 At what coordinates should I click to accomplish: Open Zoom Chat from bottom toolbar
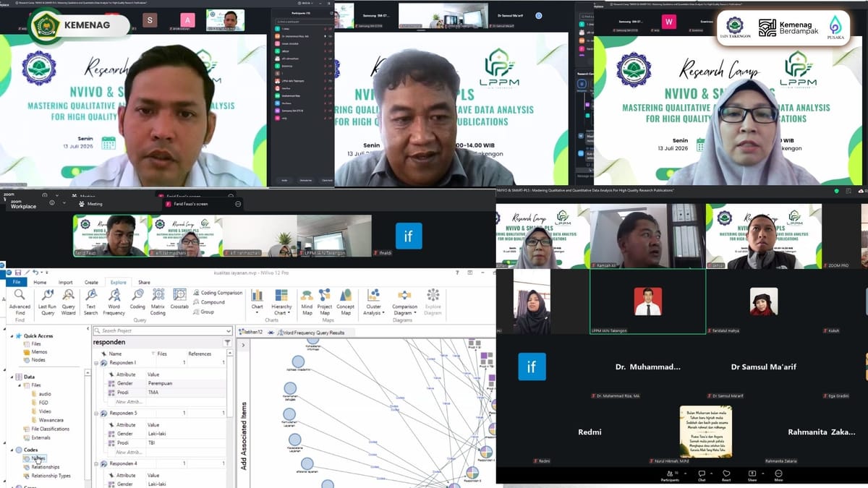[702, 475]
